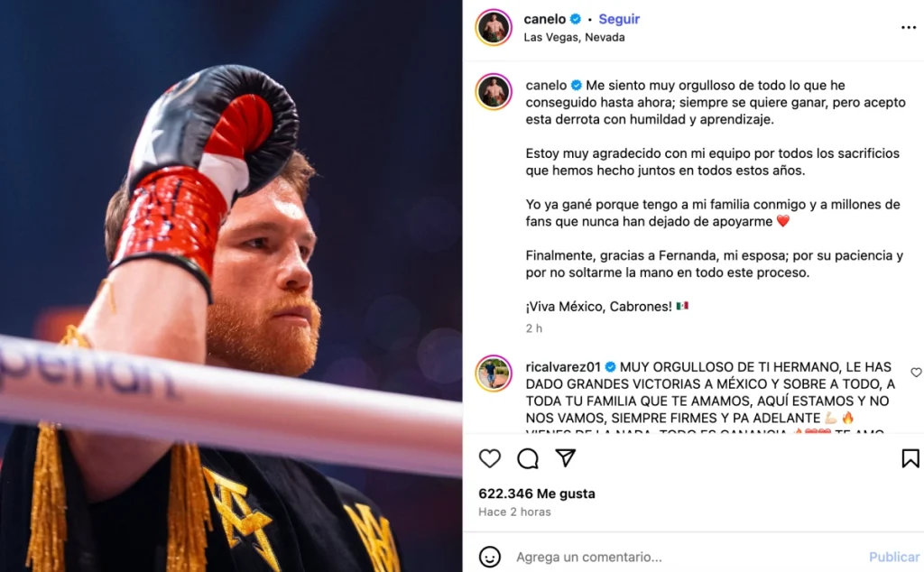Open ricalvarez01's profile avatar
This screenshot has width=924, height=572.
(494, 374)
